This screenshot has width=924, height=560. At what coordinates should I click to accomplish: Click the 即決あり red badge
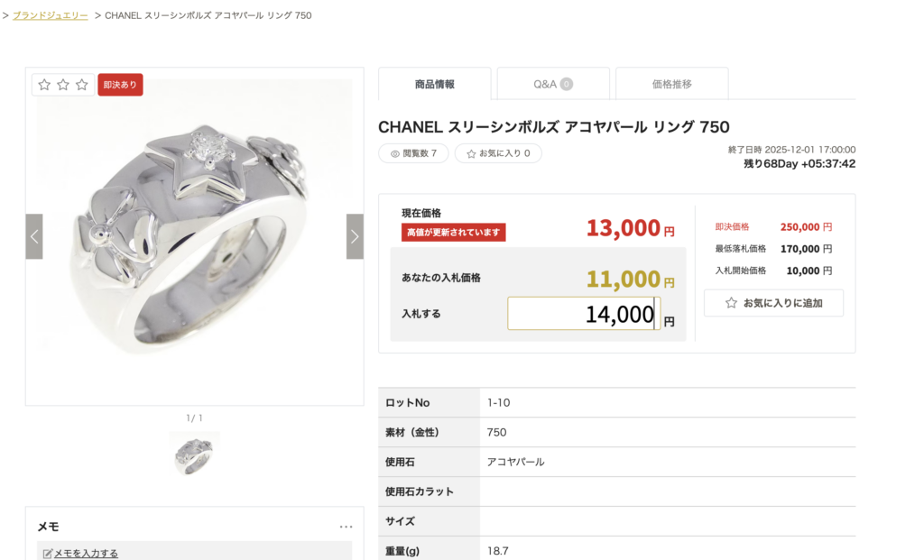point(120,85)
